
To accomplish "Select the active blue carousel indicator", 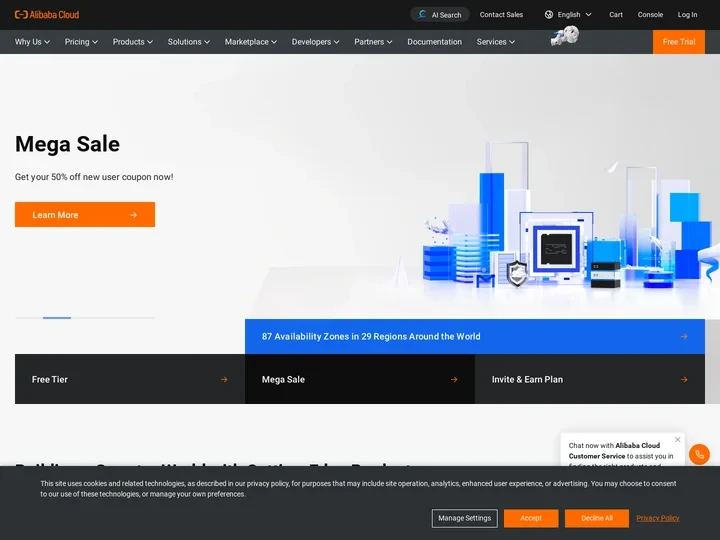I will (57, 318).
